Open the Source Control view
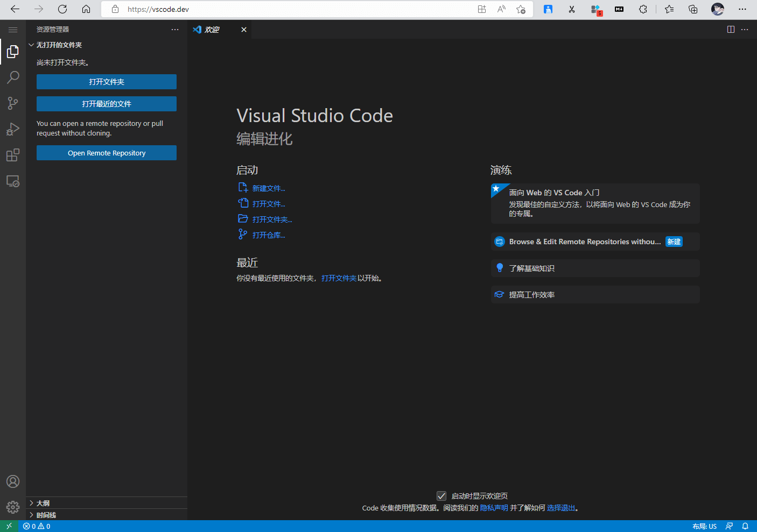The width and height of the screenshot is (757, 532). pyautogui.click(x=13, y=103)
